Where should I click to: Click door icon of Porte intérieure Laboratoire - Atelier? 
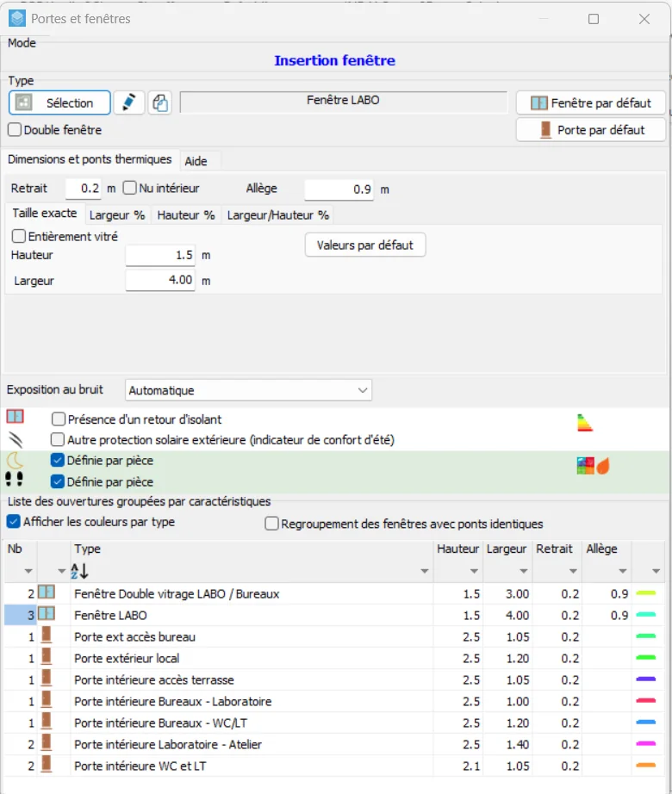tap(46, 743)
